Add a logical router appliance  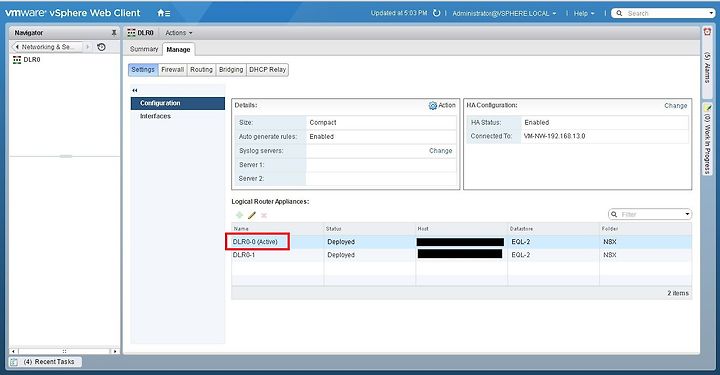pyautogui.click(x=239, y=215)
